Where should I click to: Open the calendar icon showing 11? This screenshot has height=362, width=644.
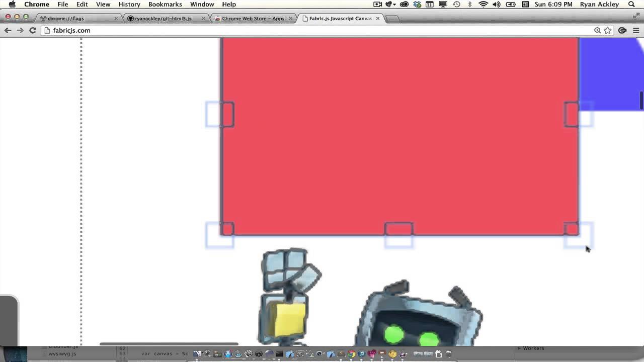430,4
